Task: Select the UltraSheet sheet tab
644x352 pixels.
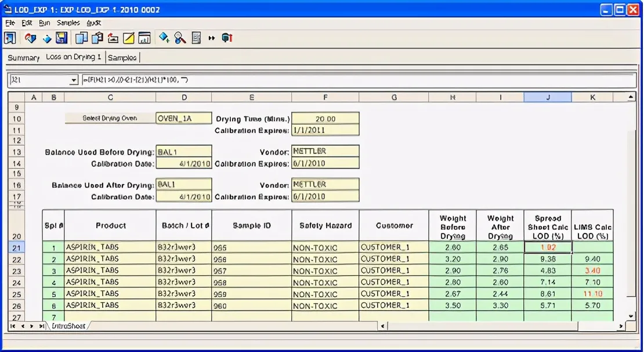Action: (68, 326)
